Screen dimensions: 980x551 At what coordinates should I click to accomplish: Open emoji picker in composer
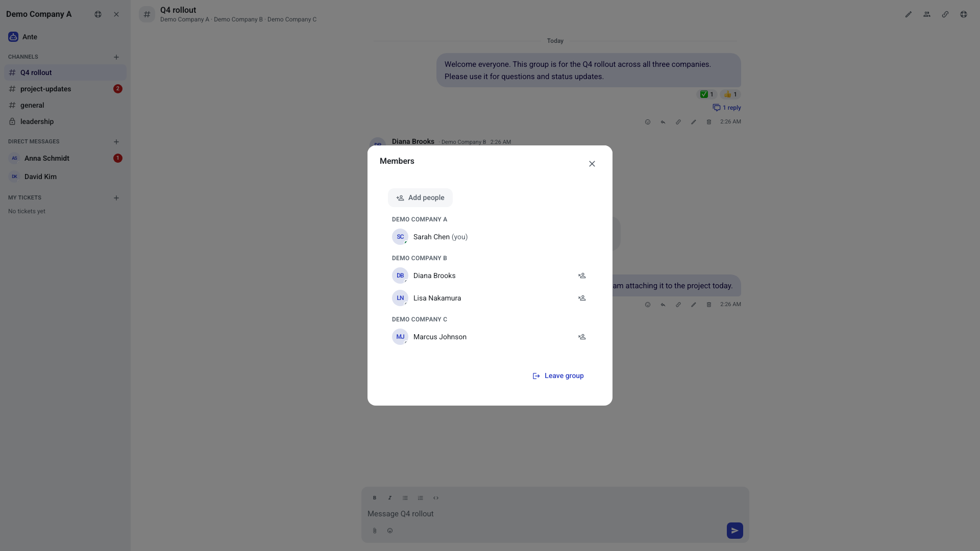point(390,531)
